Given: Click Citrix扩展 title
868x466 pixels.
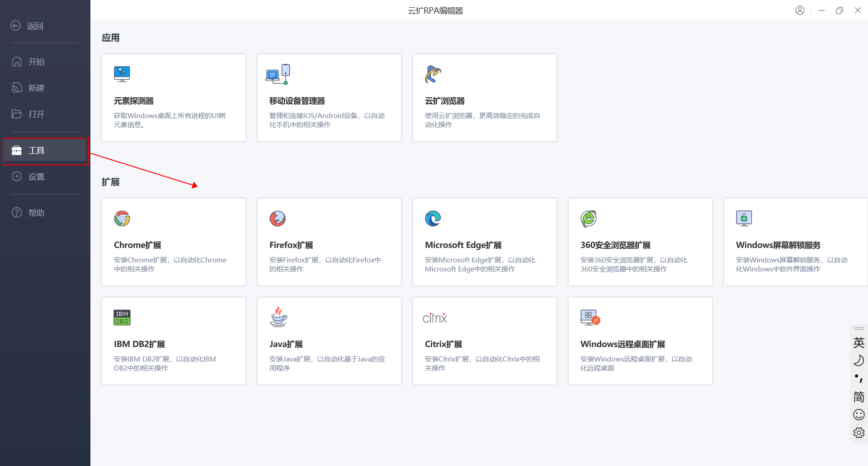Looking at the screenshot, I should (x=443, y=344).
